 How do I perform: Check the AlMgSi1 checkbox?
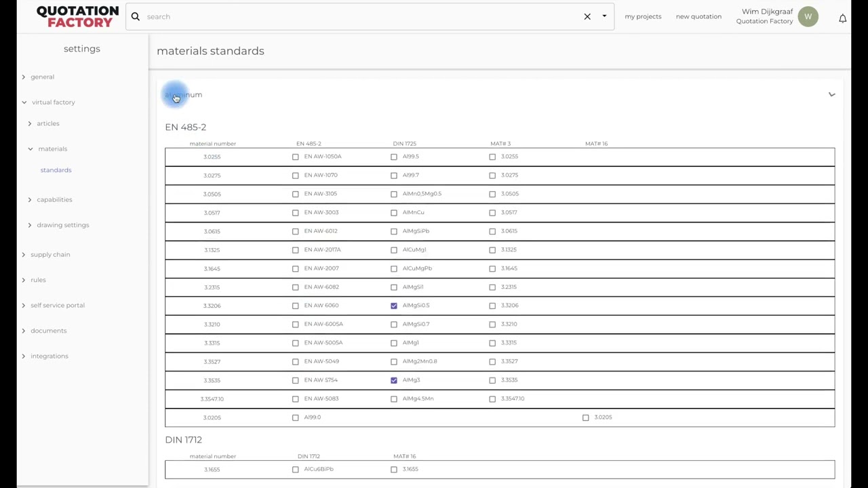click(394, 287)
